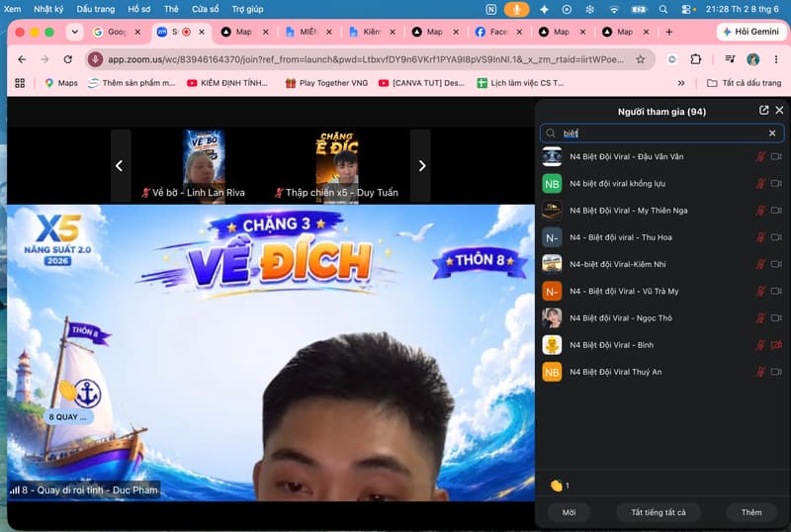This screenshot has height=532, width=791.
Task: Reload the Zoom web page
Action: [x=67, y=59]
